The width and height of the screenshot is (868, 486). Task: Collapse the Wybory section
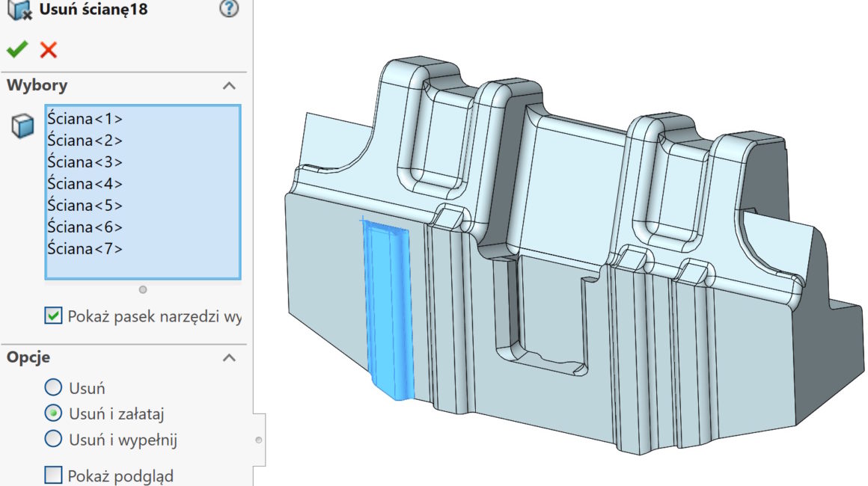pyautogui.click(x=229, y=85)
